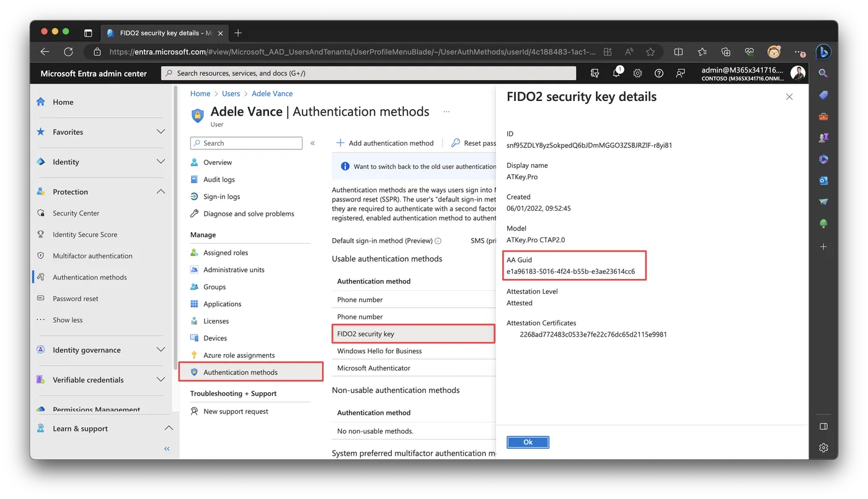868x499 pixels.
Task: Open the Outlook icon in Edge sidebar
Action: 823,180
